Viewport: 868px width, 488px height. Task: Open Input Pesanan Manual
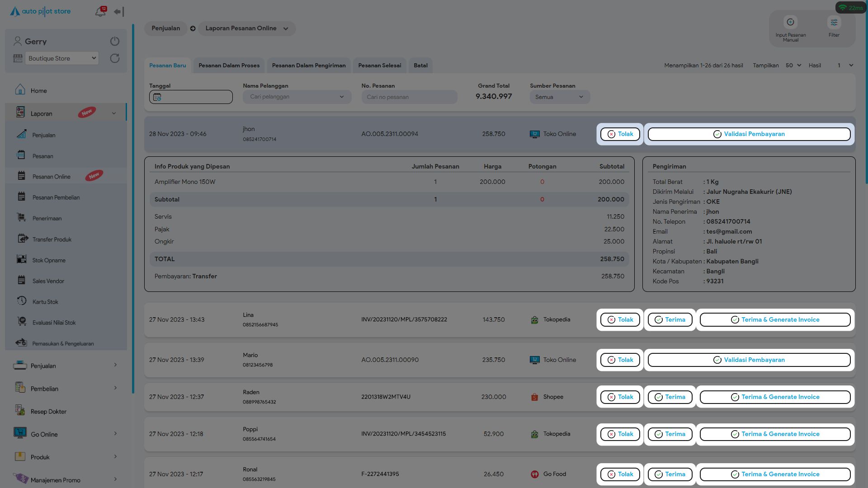coord(790,22)
